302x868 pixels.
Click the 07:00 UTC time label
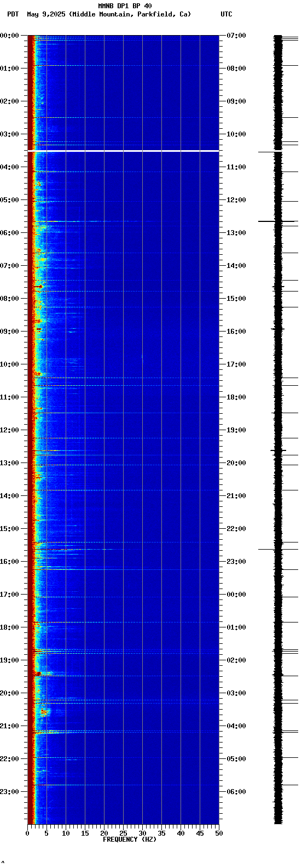pyautogui.click(x=236, y=36)
